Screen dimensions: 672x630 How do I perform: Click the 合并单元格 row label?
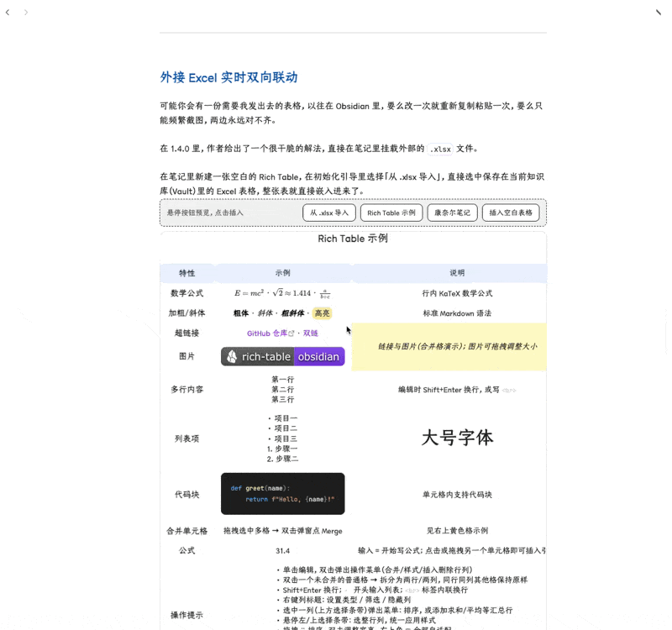186,531
